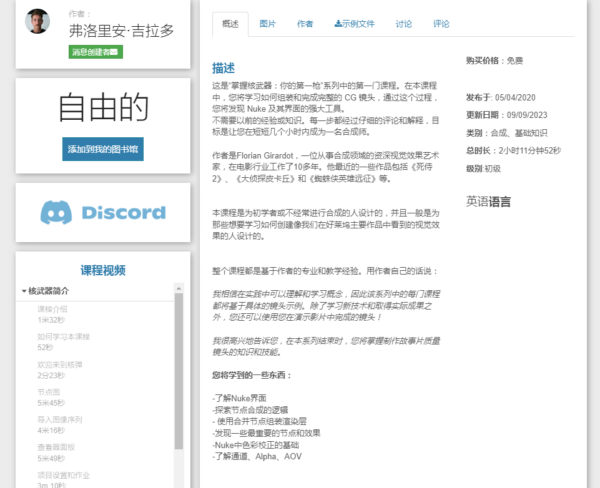Switch to the 讨论 tab
Screen dimensions: 600x488
point(404,24)
